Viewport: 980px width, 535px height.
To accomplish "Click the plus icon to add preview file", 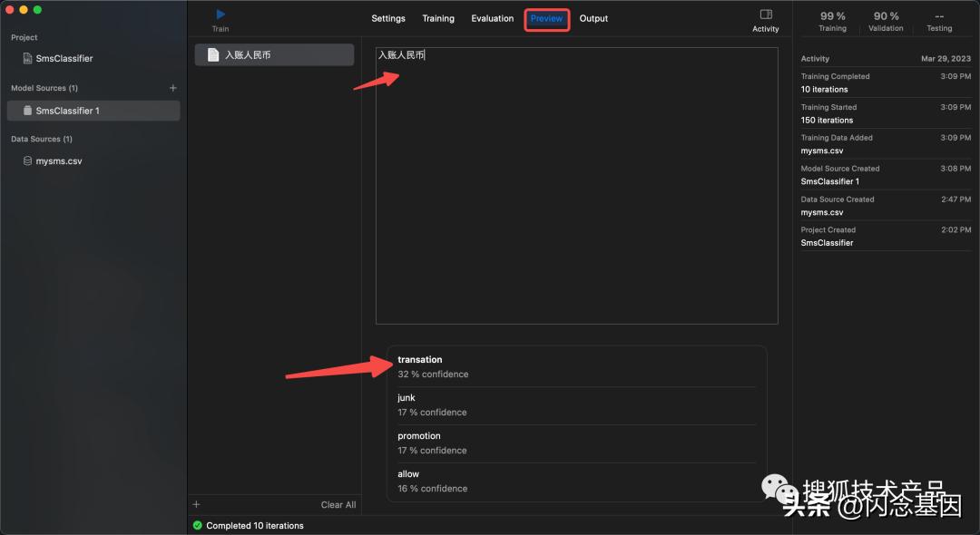I will pyautogui.click(x=197, y=504).
